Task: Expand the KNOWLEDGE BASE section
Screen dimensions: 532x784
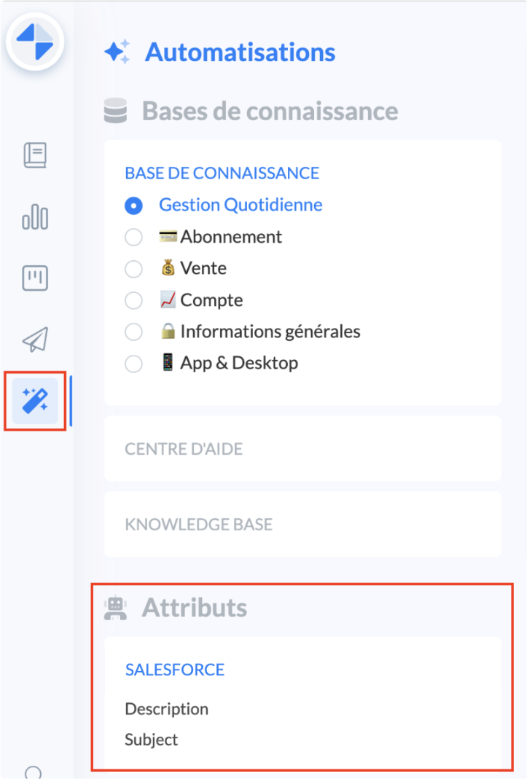Action: pyautogui.click(x=198, y=525)
